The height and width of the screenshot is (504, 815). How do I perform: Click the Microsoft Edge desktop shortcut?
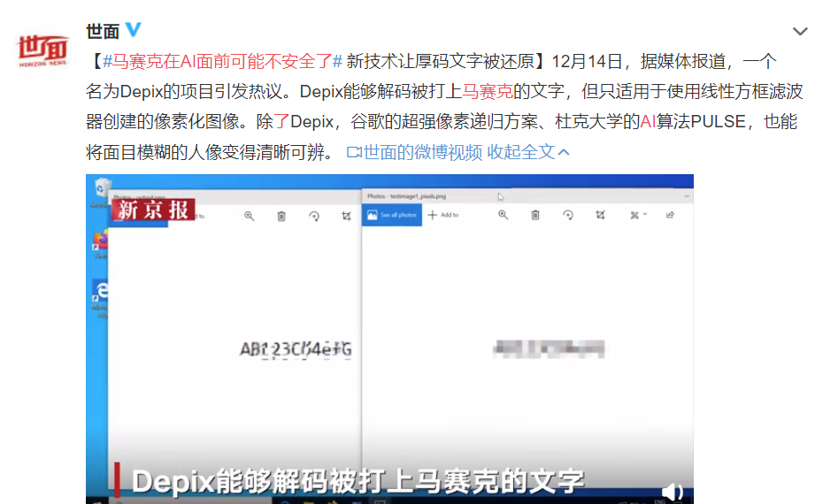point(101,298)
